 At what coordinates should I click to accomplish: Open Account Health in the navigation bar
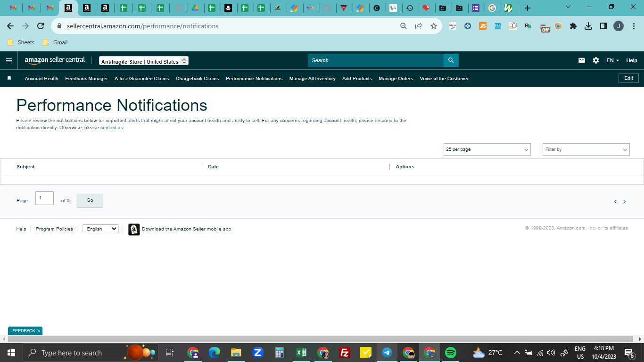point(41,79)
